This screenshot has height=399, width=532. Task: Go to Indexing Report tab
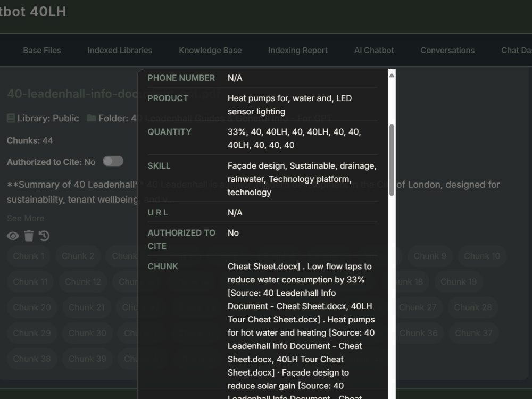[x=298, y=50]
